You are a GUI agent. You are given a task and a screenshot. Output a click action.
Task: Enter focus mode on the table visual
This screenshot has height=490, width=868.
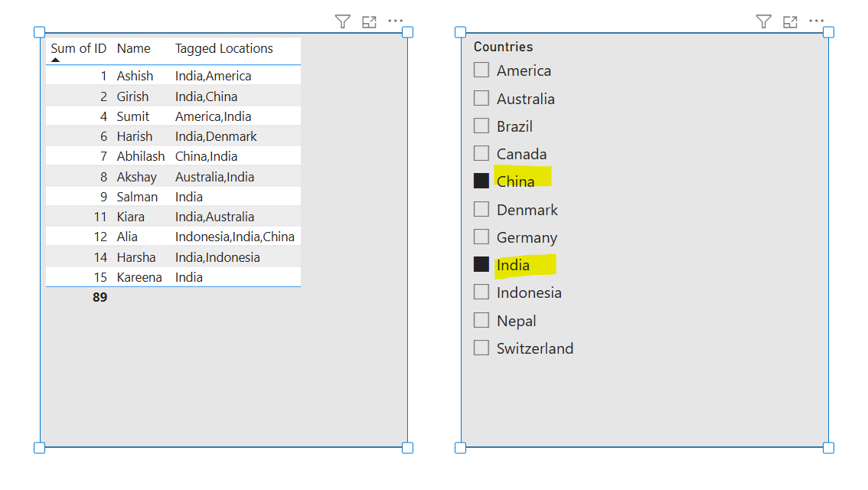tap(369, 21)
